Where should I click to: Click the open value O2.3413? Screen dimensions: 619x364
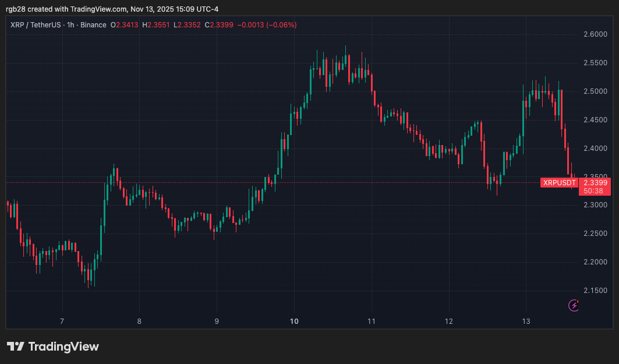coord(125,25)
